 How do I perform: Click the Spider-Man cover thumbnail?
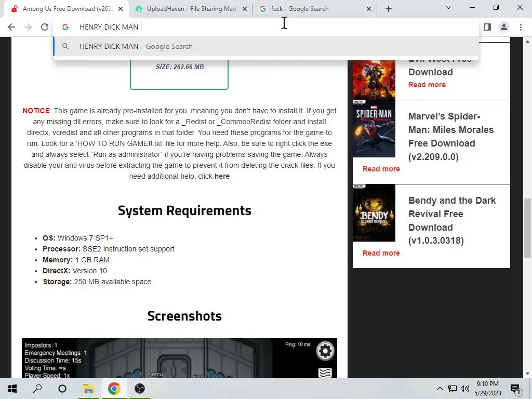(x=374, y=129)
